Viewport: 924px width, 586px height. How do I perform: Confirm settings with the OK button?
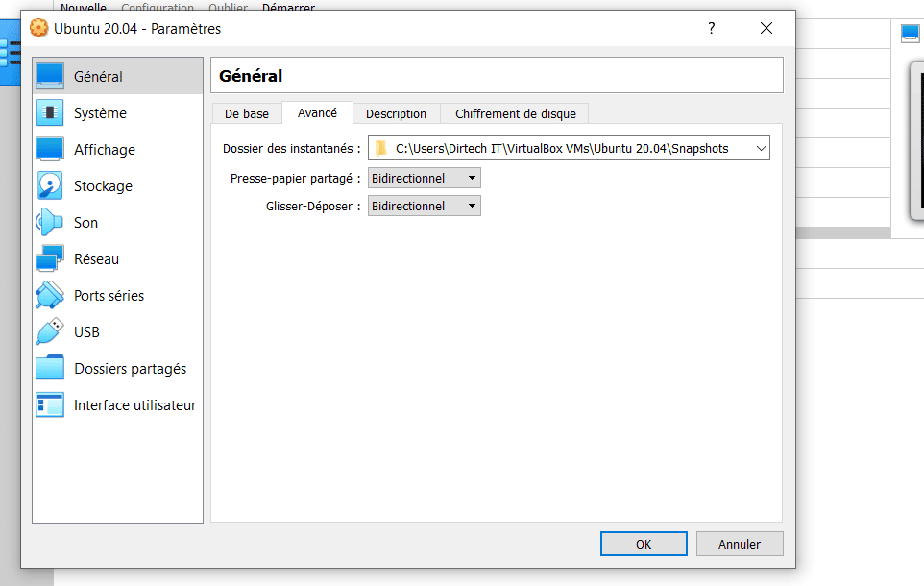point(644,544)
